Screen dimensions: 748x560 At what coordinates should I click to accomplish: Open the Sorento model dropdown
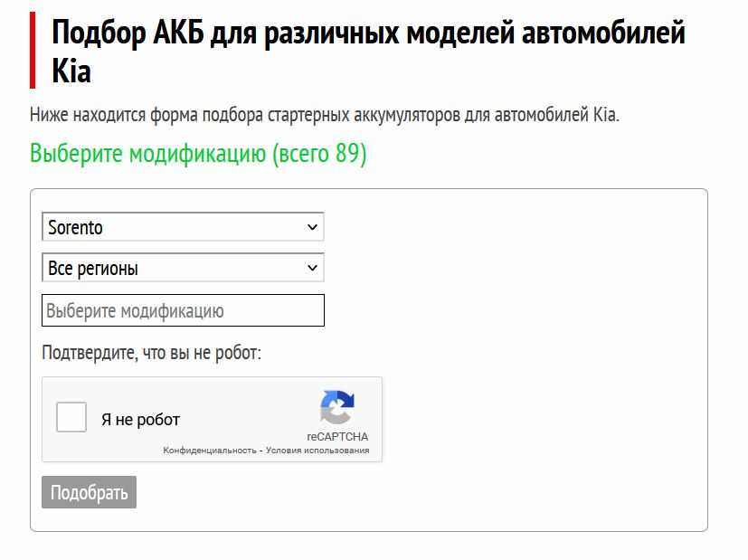[x=183, y=227]
